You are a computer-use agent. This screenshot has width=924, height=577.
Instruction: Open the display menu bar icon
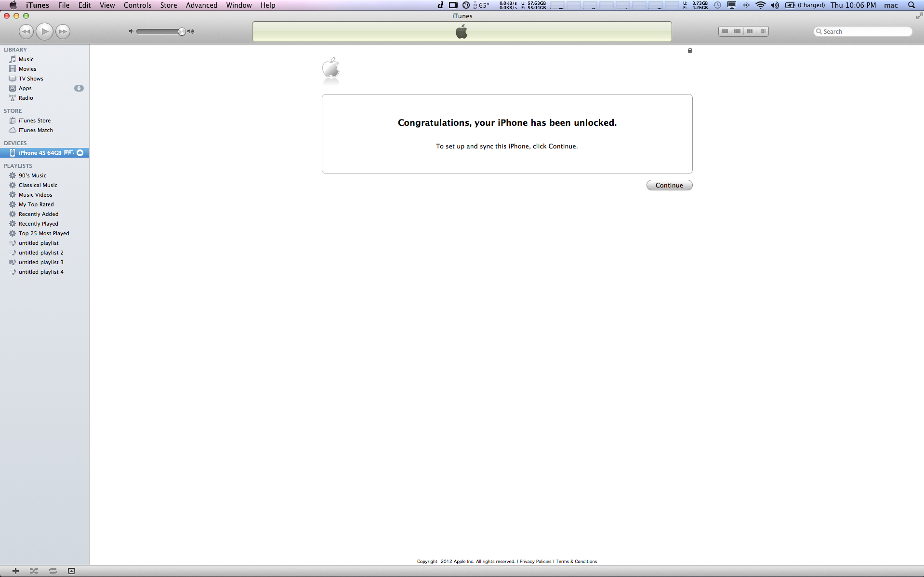point(732,5)
